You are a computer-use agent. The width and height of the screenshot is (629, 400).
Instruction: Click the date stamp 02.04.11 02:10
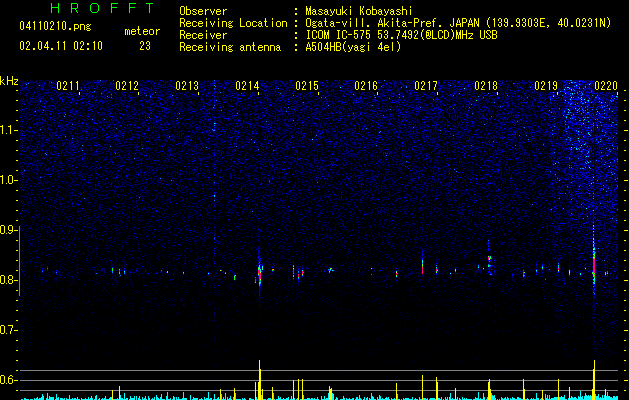[x=61, y=46]
